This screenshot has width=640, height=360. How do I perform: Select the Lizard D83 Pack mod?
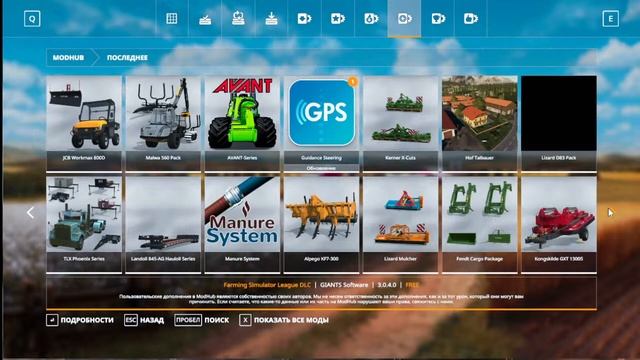coord(559,123)
